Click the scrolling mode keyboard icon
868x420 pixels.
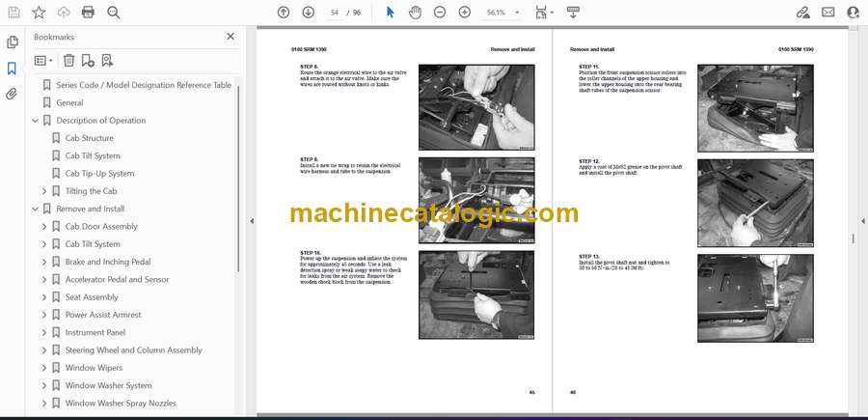(x=573, y=13)
